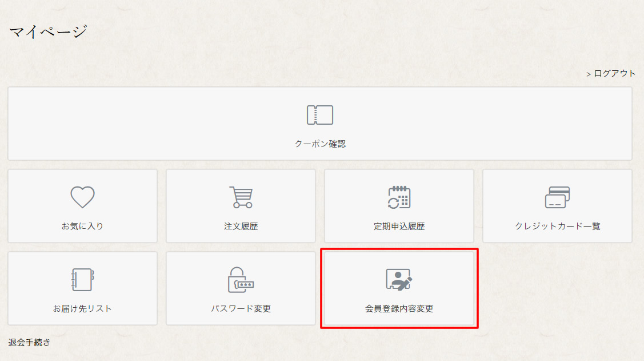Open the お気に入り tile text
This screenshot has height=361, width=644.
point(82,226)
